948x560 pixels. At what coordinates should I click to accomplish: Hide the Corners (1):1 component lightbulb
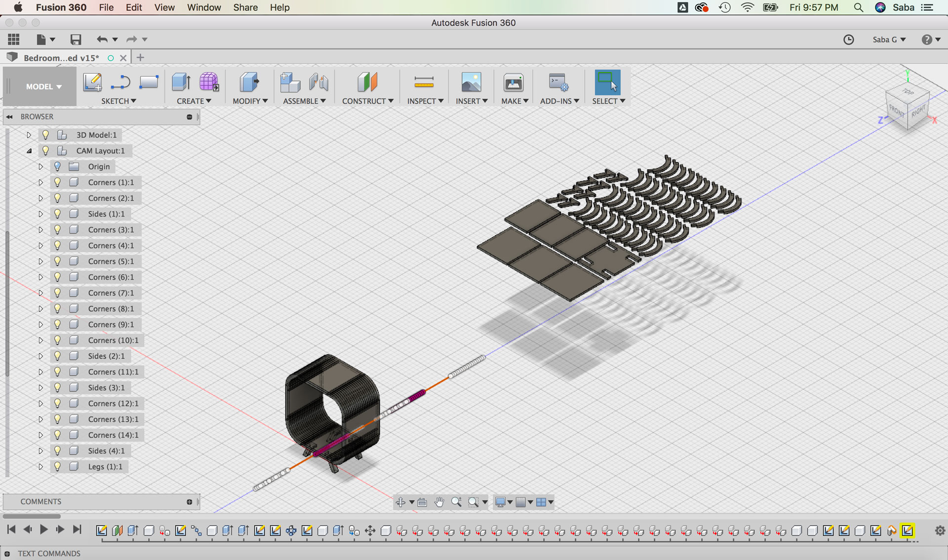pyautogui.click(x=58, y=183)
